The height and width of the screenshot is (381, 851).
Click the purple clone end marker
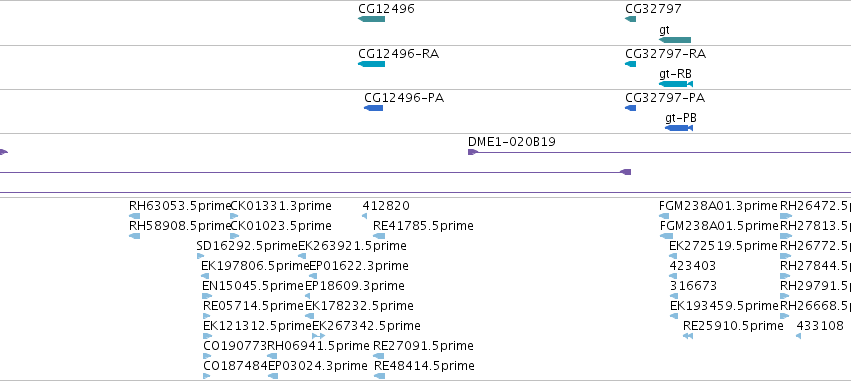click(x=625, y=172)
